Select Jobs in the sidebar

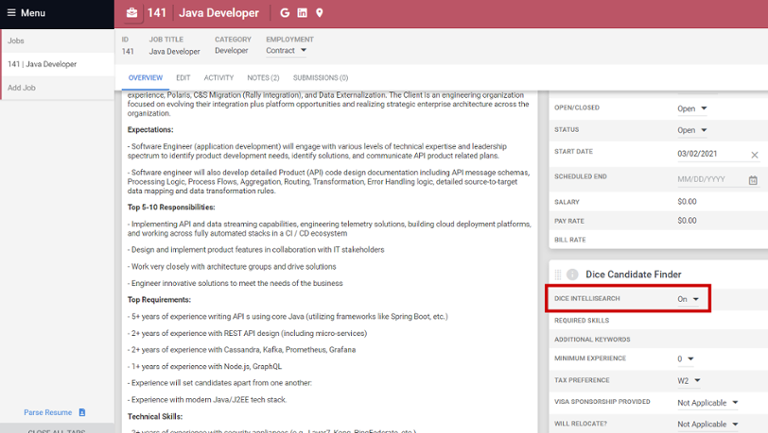(x=58, y=41)
